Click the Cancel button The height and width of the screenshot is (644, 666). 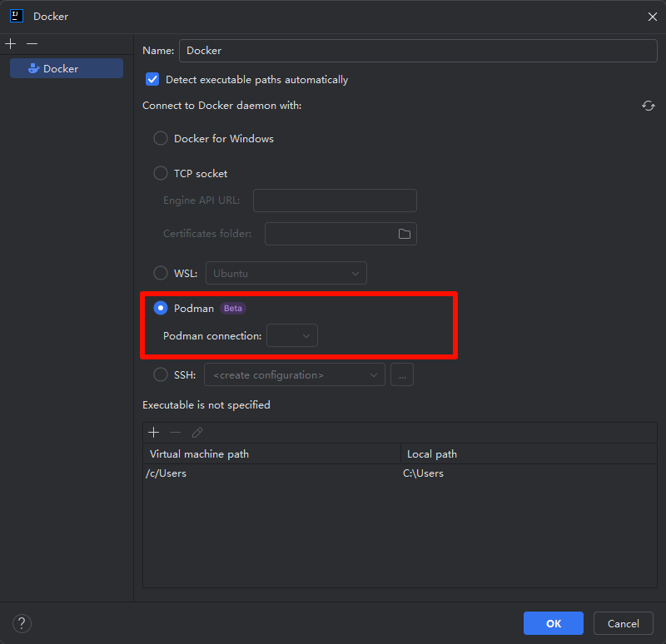(x=623, y=623)
